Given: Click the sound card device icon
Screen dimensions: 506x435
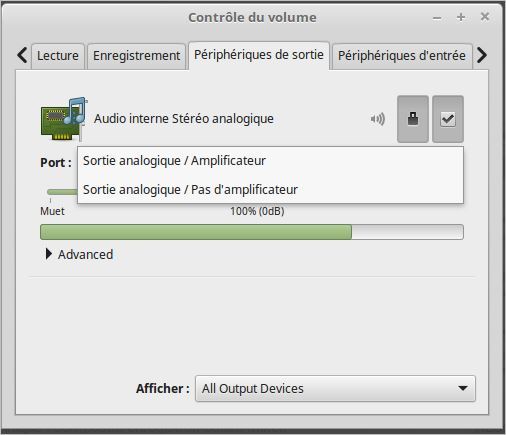Looking at the screenshot, I should [64, 119].
